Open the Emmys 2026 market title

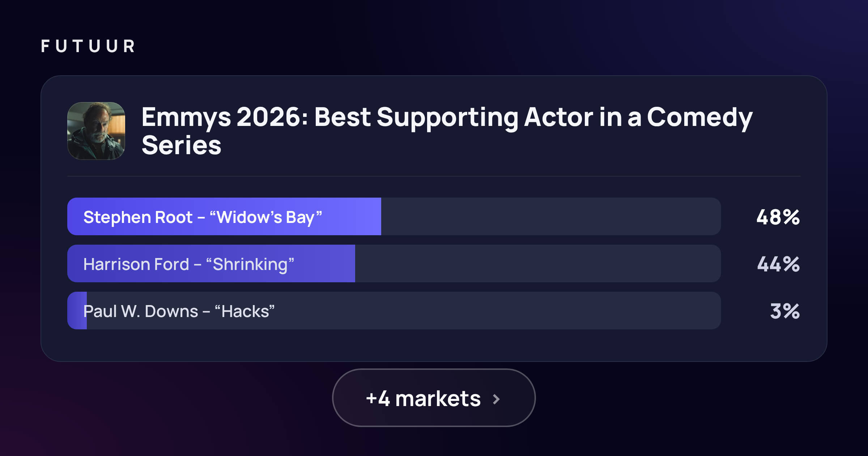click(447, 131)
